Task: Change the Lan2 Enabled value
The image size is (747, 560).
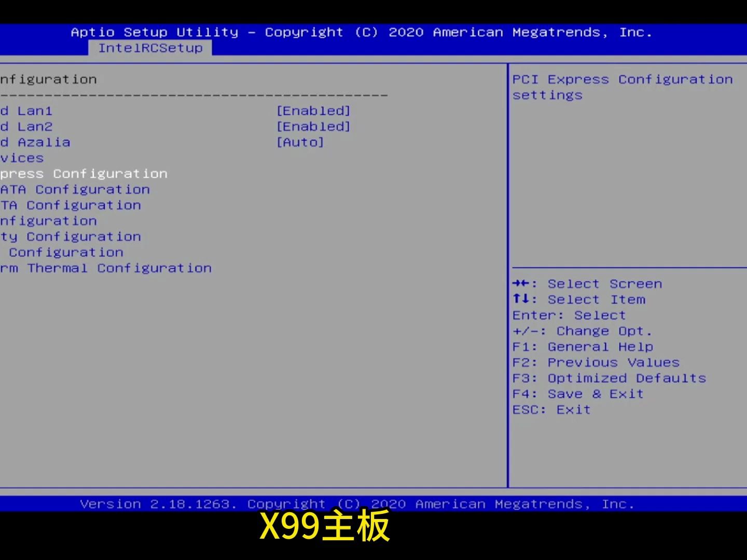Action: 313,127
